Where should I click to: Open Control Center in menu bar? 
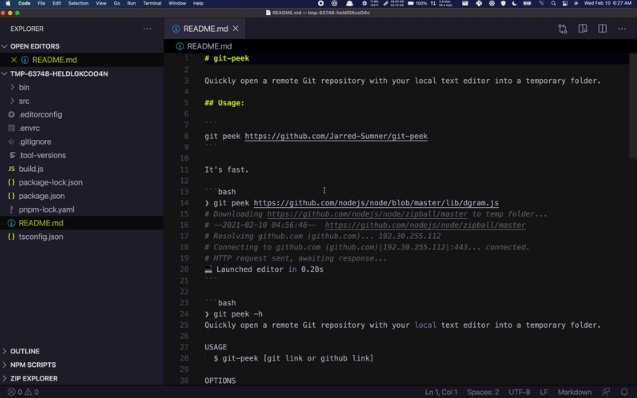coord(565,3)
